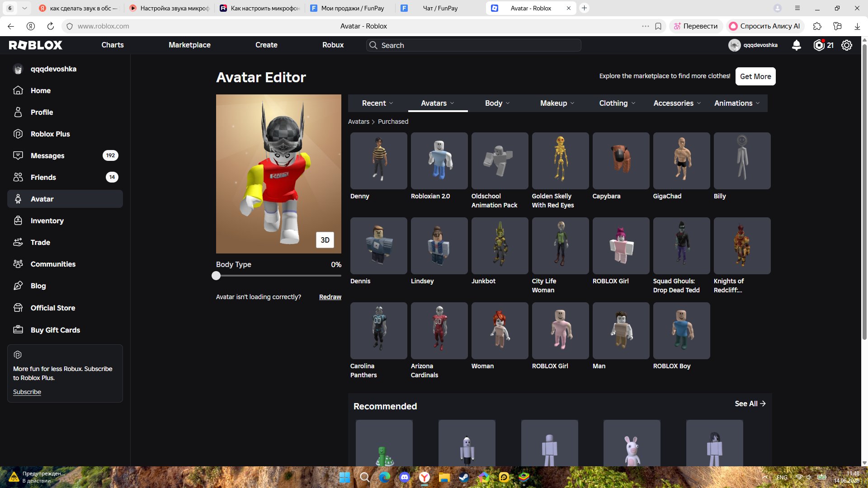
Task: Toggle the 3D avatar view
Action: tap(325, 240)
